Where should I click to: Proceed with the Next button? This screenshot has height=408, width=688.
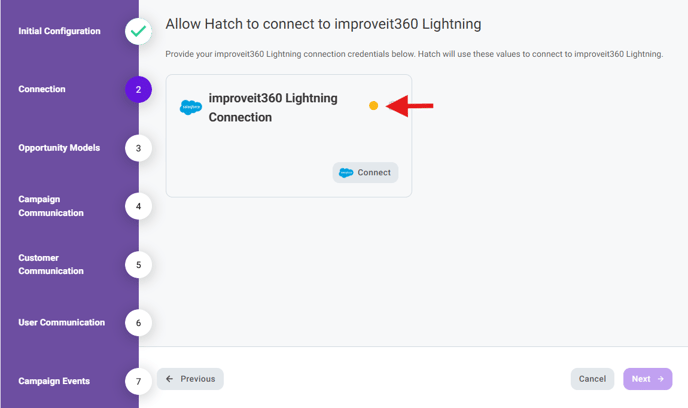coord(647,379)
